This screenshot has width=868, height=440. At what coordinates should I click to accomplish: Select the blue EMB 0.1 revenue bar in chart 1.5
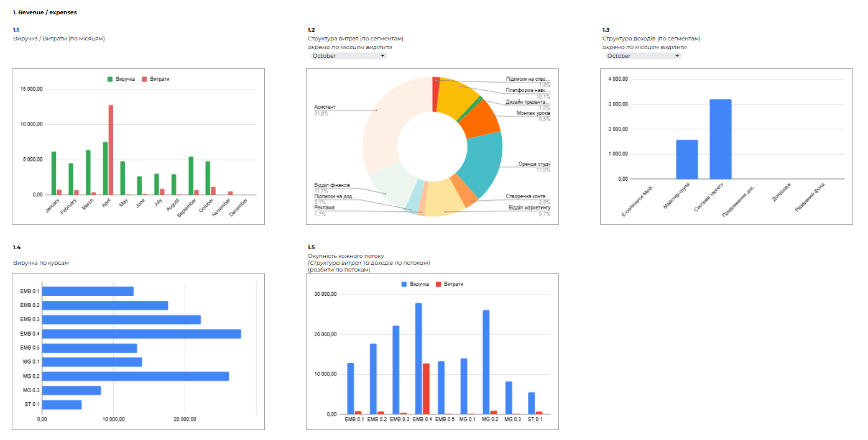point(351,388)
